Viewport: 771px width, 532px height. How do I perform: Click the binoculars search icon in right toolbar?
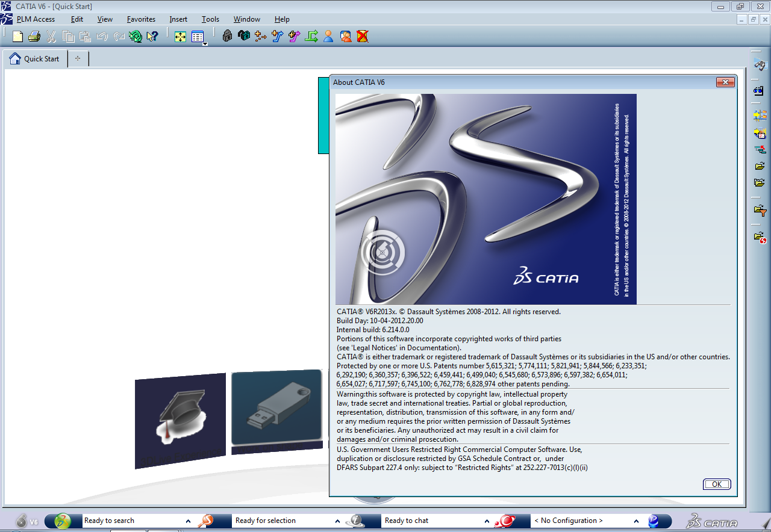pos(760,65)
